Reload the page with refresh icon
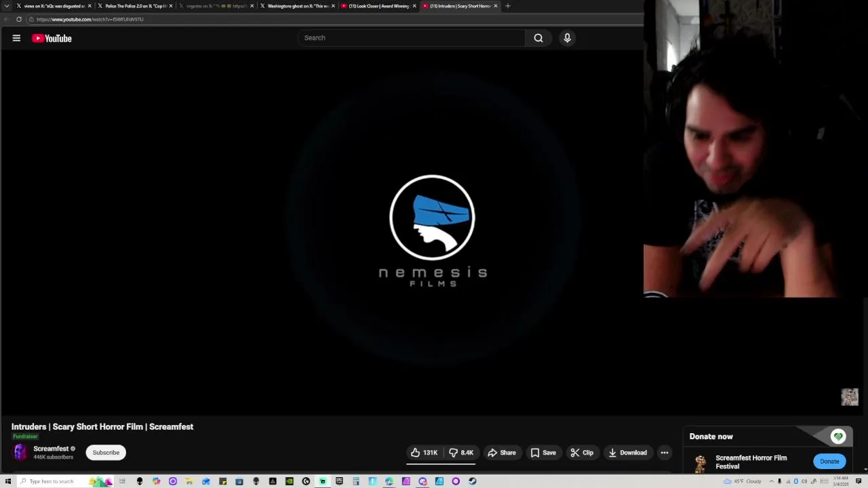This screenshot has height=488, width=868. [19, 19]
